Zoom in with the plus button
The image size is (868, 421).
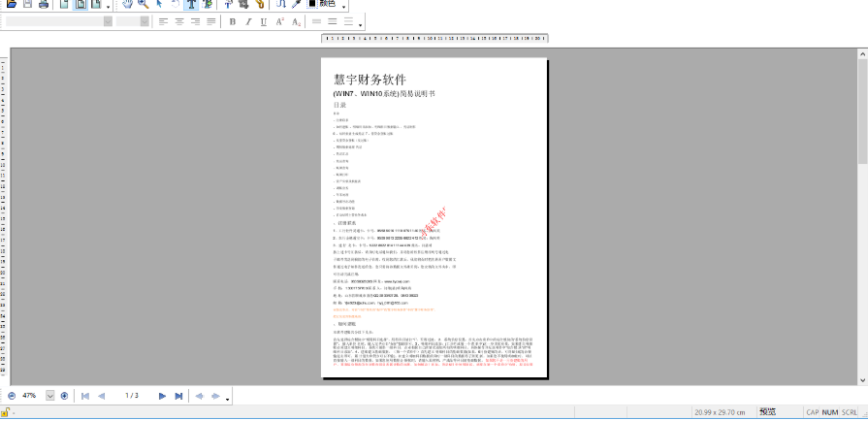click(64, 396)
